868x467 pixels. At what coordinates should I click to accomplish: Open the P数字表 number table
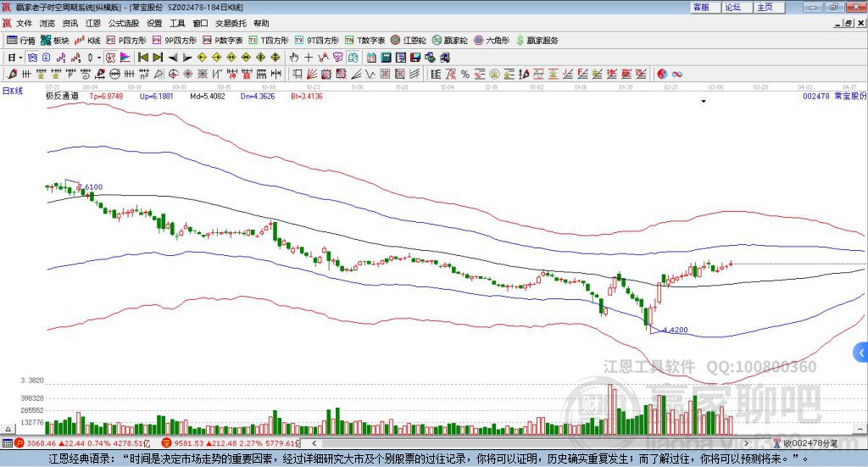click(x=223, y=41)
